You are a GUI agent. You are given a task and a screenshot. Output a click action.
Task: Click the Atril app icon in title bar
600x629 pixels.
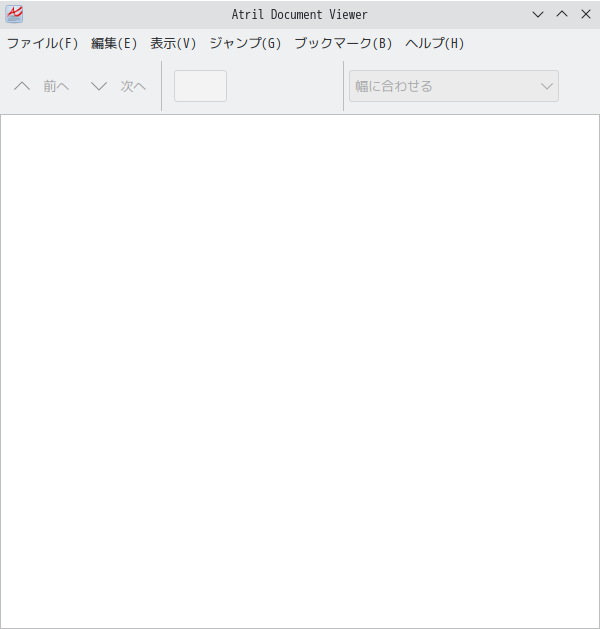tap(14, 14)
